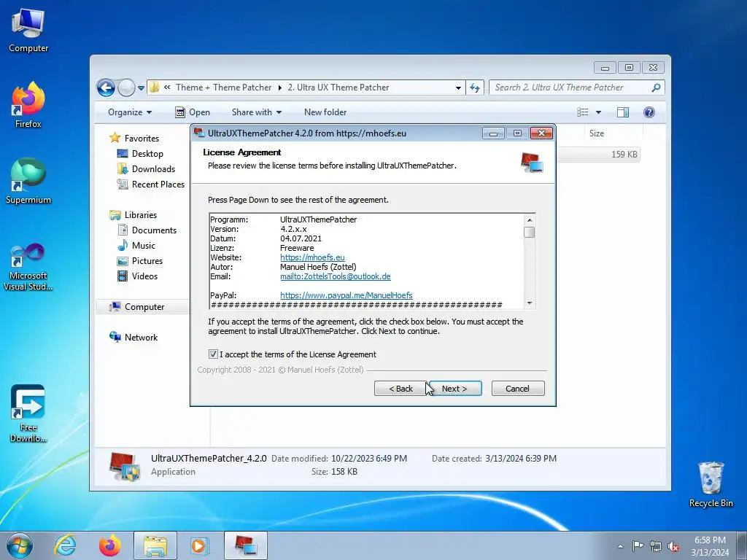The width and height of the screenshot is (747, 560).
Task: Open the Music library
Action: click(144, 245)
